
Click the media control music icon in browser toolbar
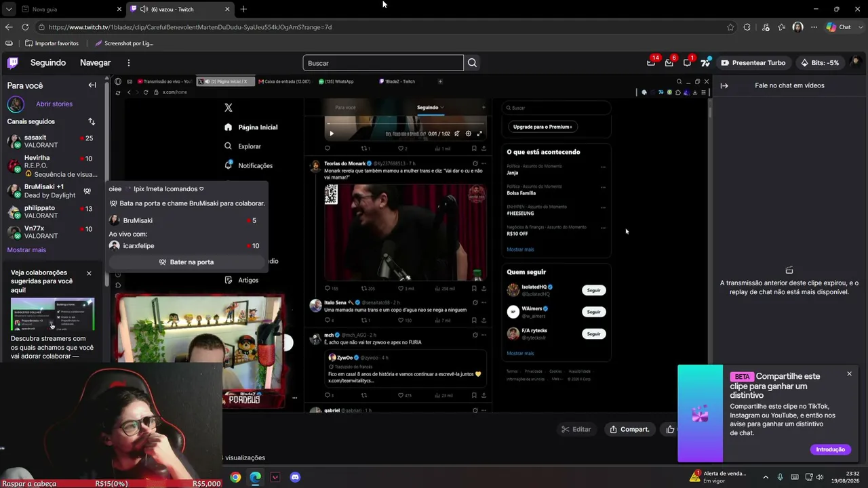[766, 27]
